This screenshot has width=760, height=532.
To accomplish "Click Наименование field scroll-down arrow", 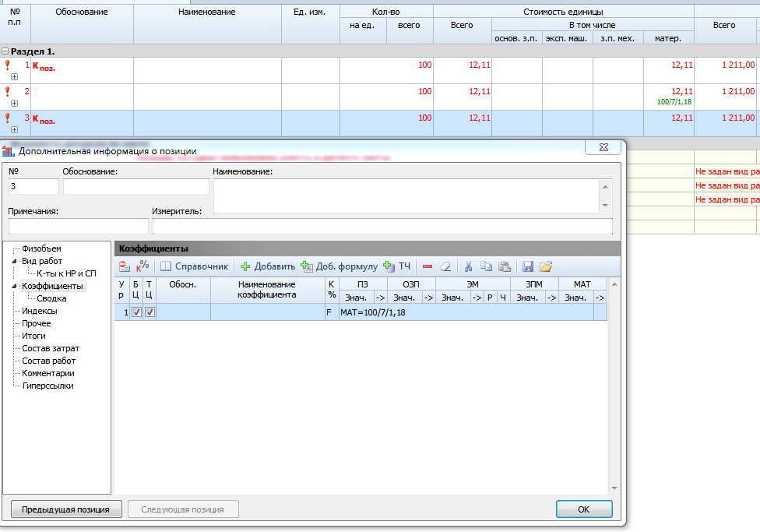I will (x=605, y=206).
